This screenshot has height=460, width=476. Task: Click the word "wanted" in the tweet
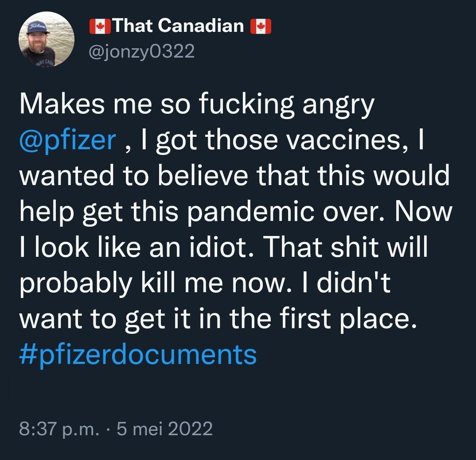pyautogui.click(x=66, y=176)
